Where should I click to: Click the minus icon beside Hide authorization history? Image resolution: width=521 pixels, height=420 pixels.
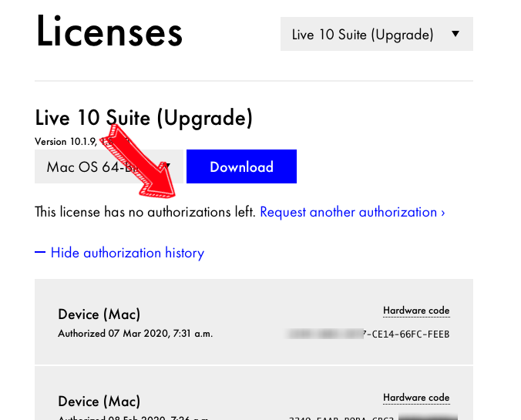(40, 253)
